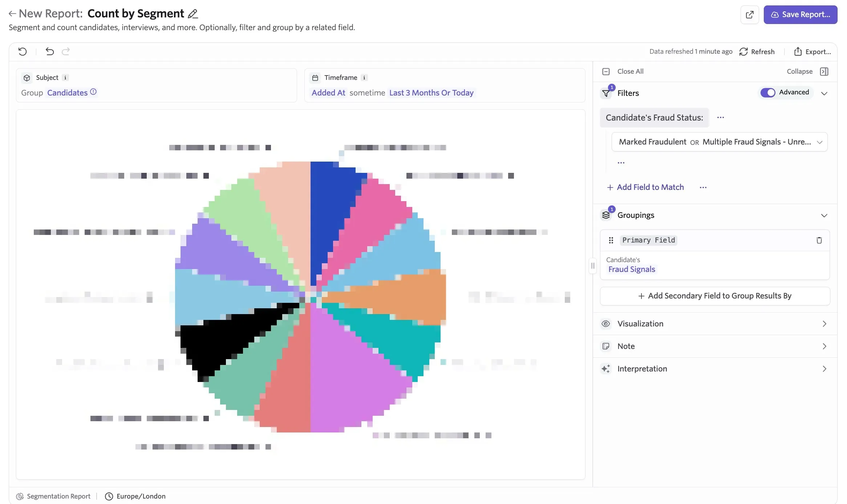Click the Primary Field label
847x504 pixels.
coord(649,240)
